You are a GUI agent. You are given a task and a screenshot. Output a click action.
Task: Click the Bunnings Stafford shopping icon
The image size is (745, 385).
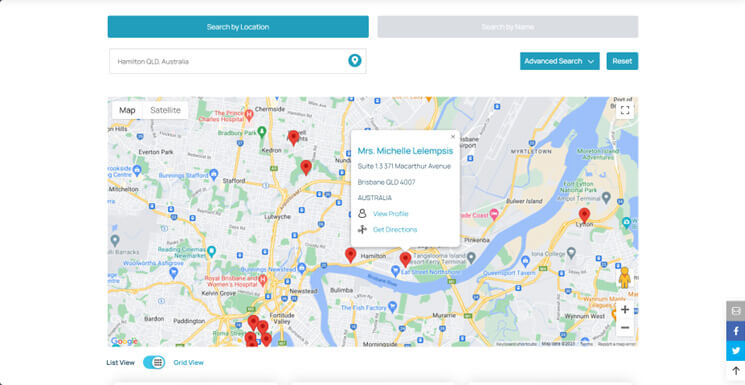tap(214, 174)
